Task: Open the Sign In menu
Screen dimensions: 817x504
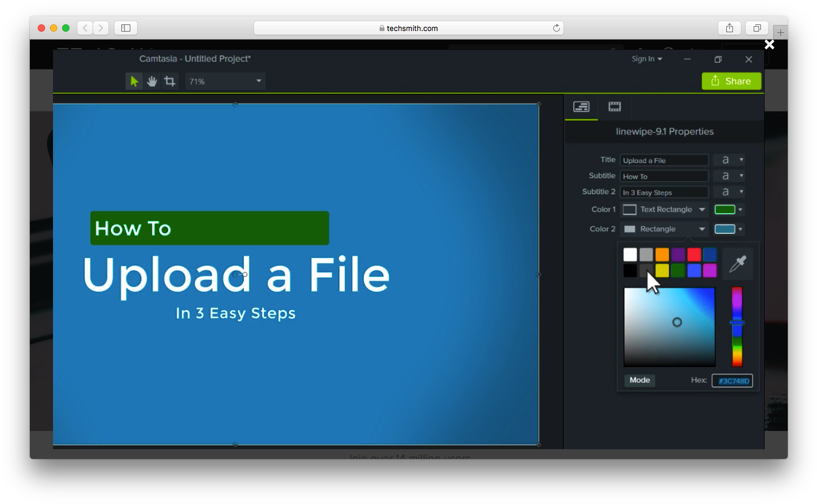Action: (646, 59)
